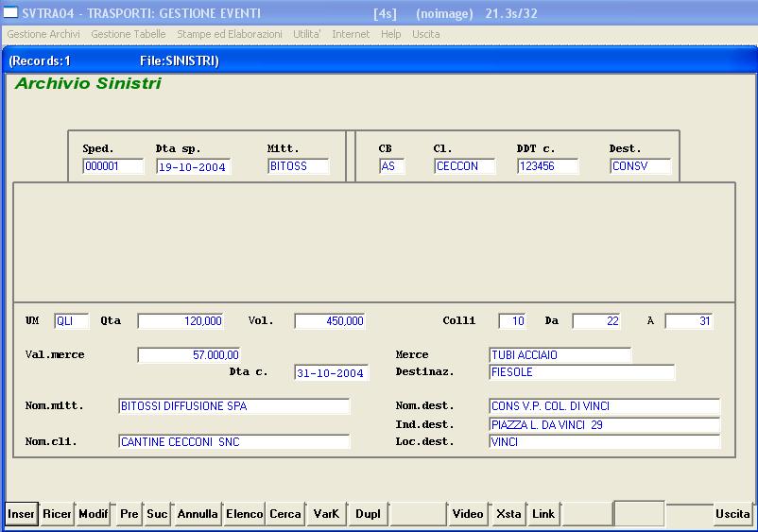Select Nom.cli. field CANTINE CECCONI SNC
758x532 pixels.
coord(234,442)
